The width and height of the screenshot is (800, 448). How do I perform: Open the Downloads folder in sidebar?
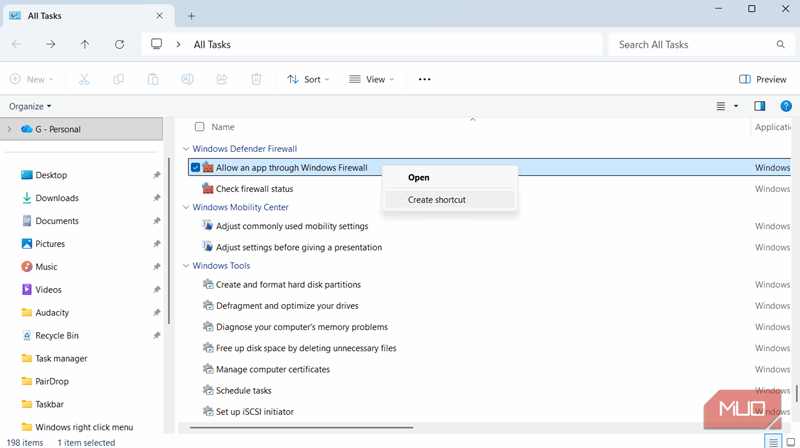tap(57, 198)
